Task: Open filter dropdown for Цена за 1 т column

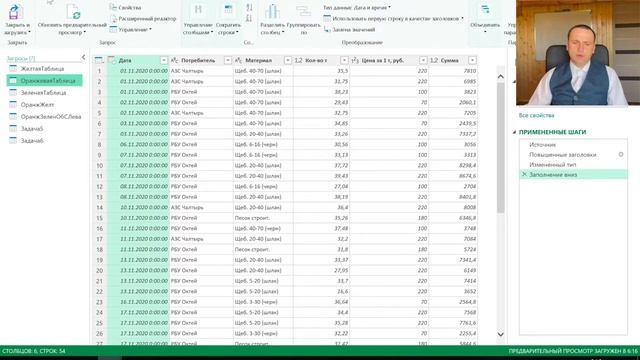Action: [423, 60]
